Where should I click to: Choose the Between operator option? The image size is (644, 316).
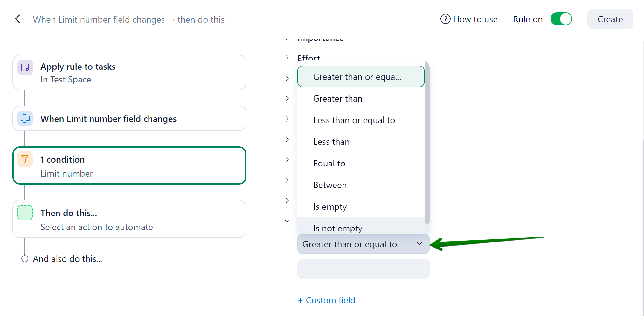point(330,185)
